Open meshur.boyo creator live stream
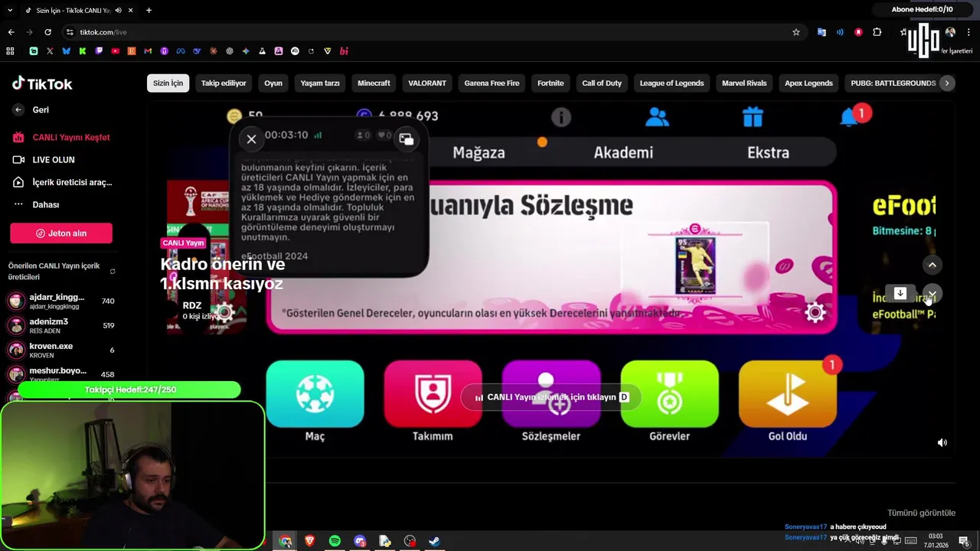Screen dimensions: 980x551 pos(60,374)
